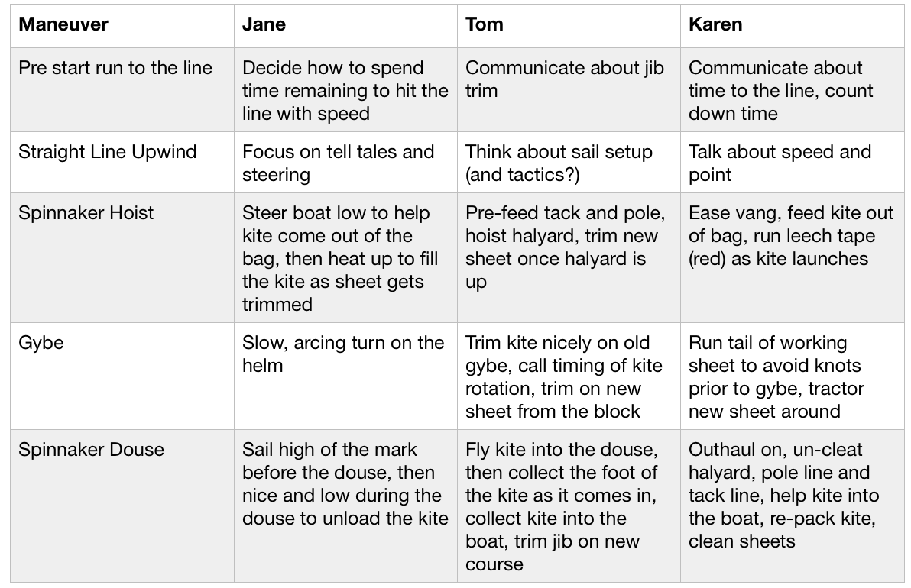911x588 pixels.
Task: Select the Tom column header
Action: pyautogui.click(x=569, y=25)
